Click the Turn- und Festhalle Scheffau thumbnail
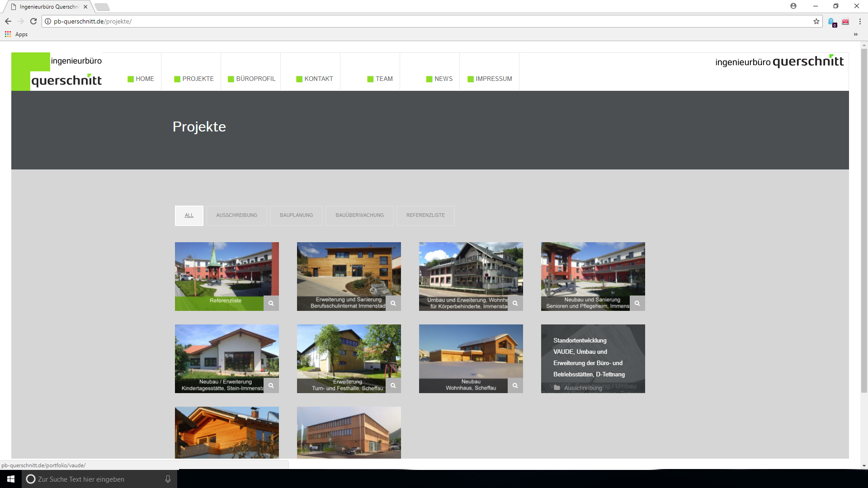The height and width of the screenshot is (488, 868). coord(348,352)
